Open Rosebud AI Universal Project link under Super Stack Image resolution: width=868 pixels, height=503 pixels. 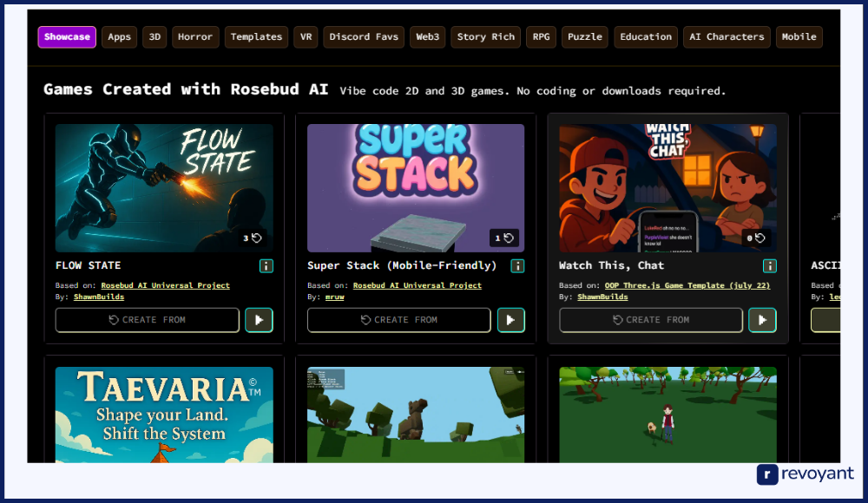(417, 285)
